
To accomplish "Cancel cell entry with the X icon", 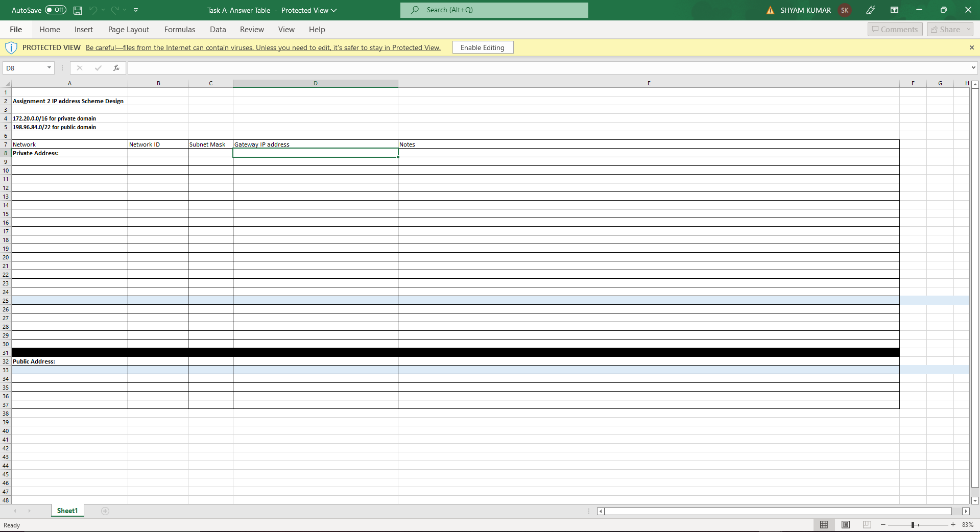I will pyautogui.click(x=79, y=68).
